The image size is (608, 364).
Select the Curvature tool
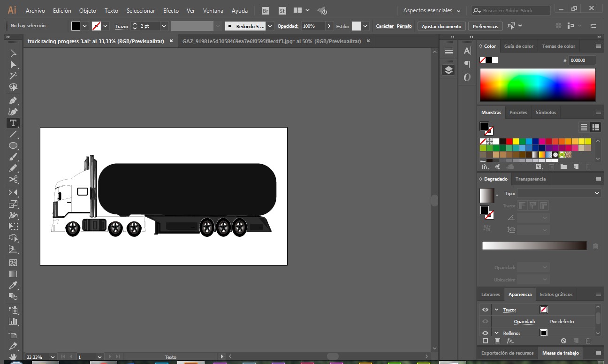pos(13,112)
